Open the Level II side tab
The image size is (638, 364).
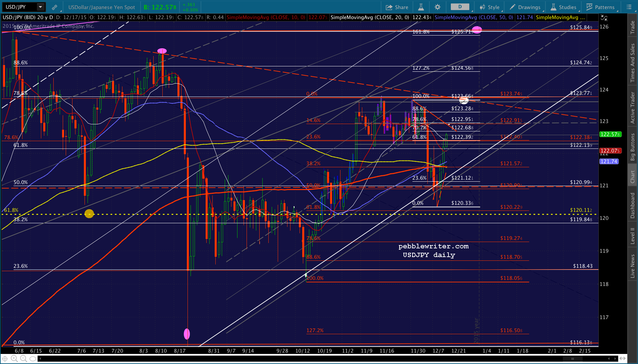coord(633,236)
